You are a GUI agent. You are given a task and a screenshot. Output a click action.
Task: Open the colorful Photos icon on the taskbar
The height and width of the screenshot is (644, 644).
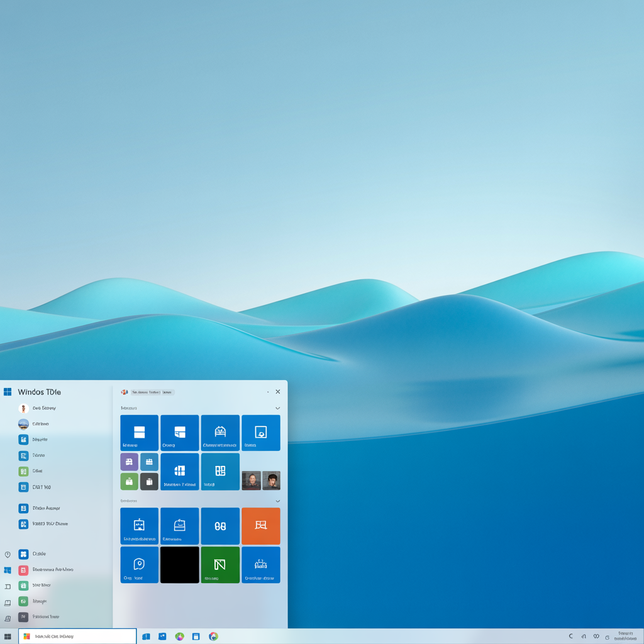pos(179,636)
